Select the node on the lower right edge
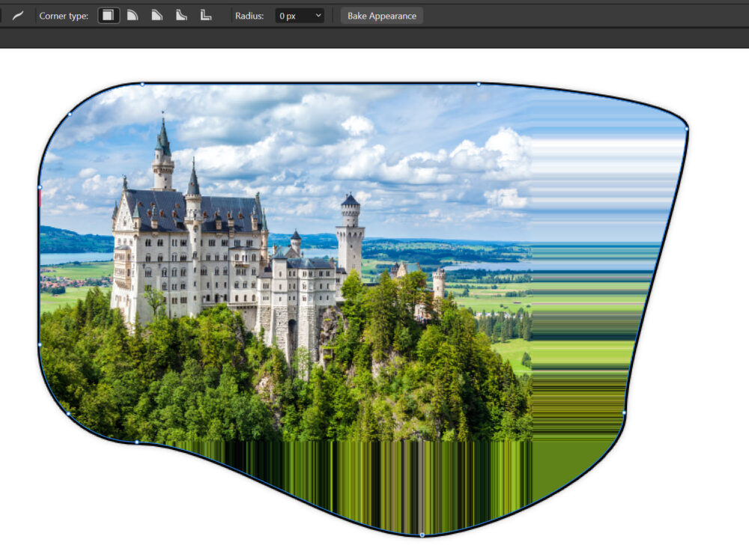 point(624,413)
